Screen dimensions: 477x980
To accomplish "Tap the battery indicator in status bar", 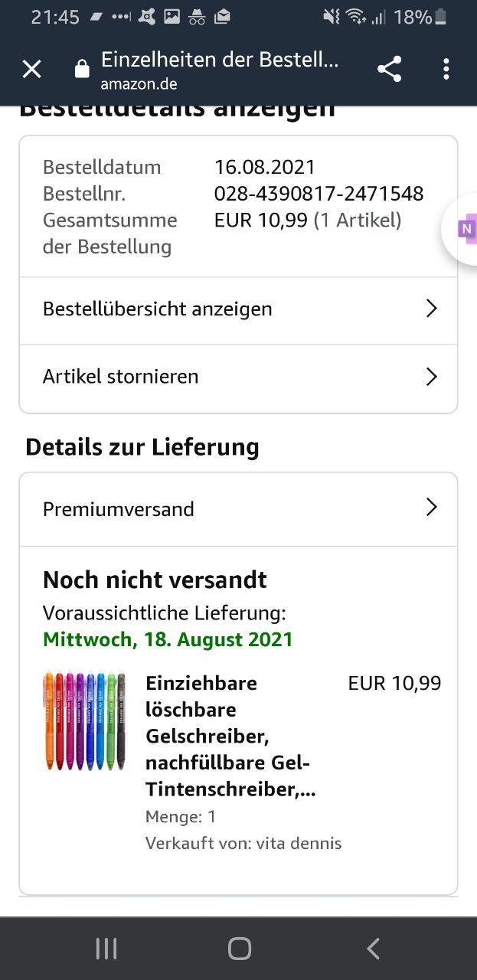I will (440, 17).
